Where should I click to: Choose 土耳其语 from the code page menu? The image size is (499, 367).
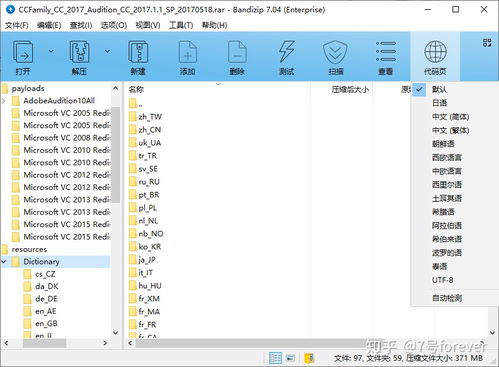tap(447, 198)
